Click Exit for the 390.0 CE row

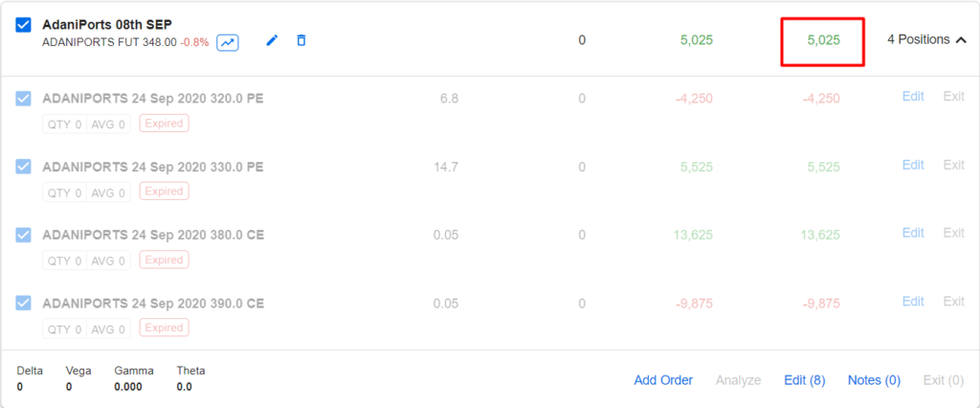[x=954, y=302]
